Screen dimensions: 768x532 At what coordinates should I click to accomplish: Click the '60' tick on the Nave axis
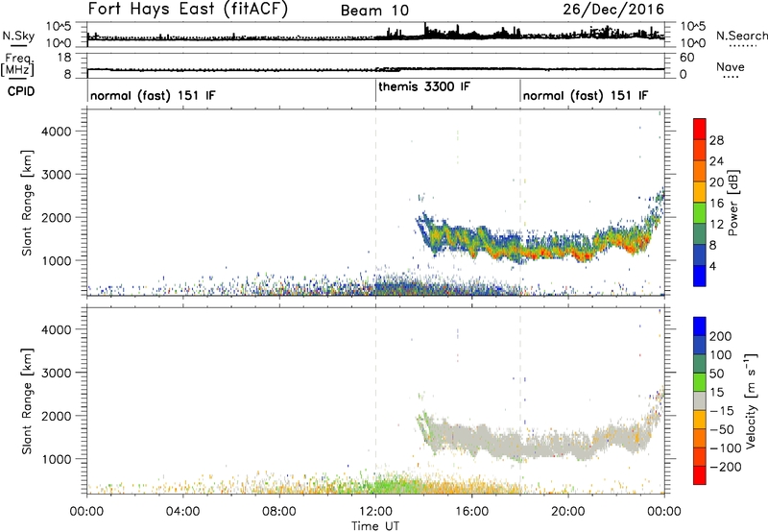(x=687, y=58)
